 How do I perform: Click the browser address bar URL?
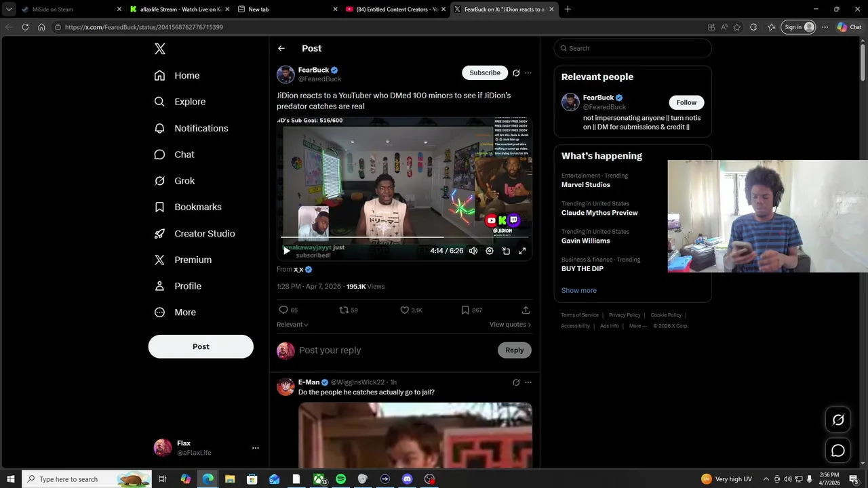coord(144,27)
